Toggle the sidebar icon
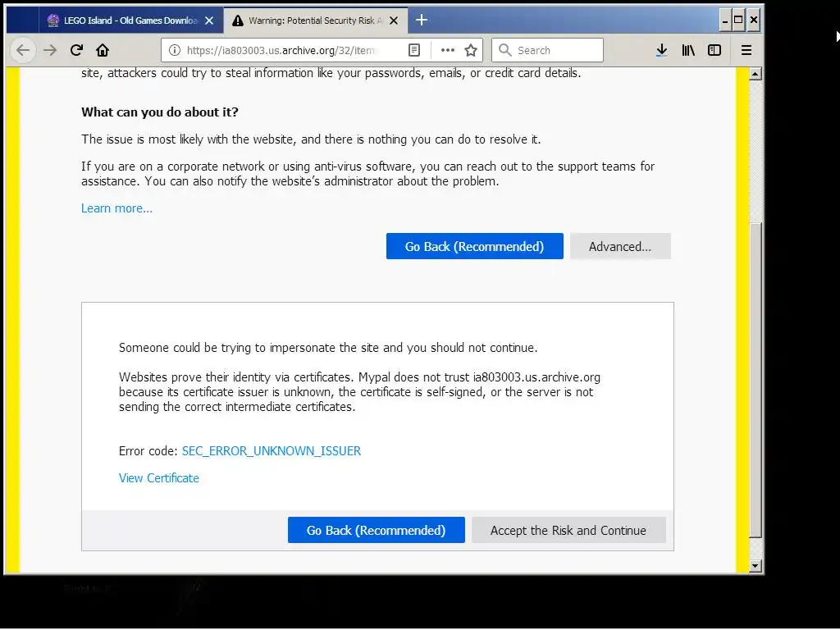The image size is (840, 630). [714, 50]
